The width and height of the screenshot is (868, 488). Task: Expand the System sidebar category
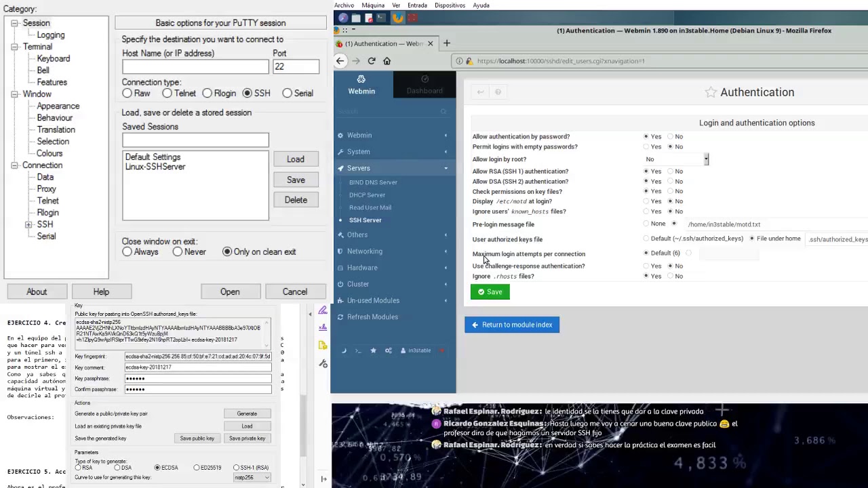(393, 152)
